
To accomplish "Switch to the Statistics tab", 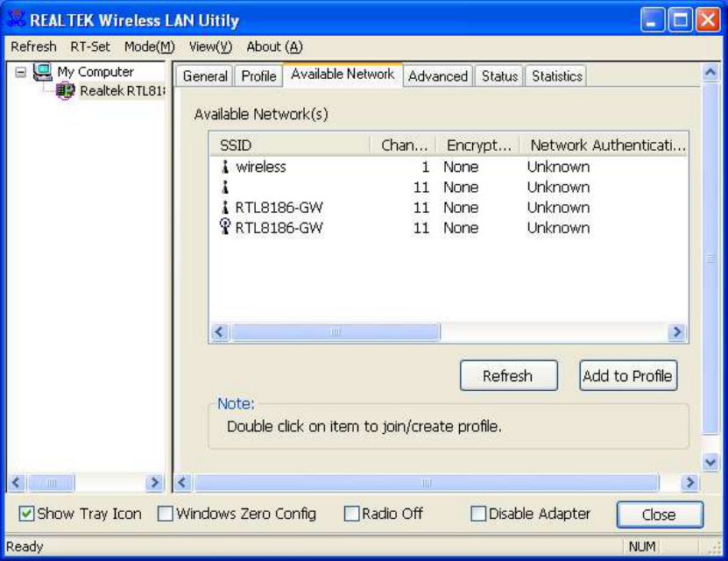I will pos(556,75).
